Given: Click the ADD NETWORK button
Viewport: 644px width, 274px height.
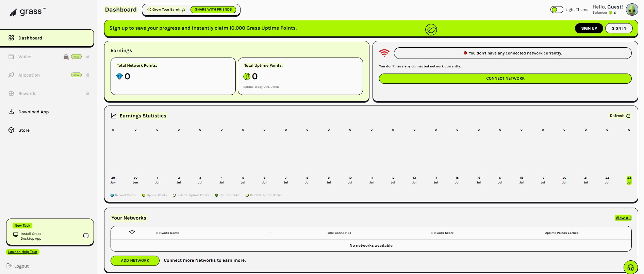Looking at the screenshot, I should 135,261.
